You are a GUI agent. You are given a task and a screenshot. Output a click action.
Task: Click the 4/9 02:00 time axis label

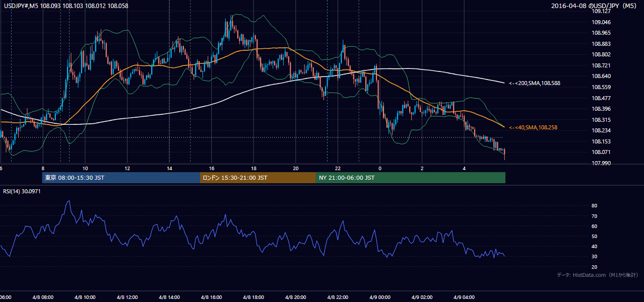(422, 297)
